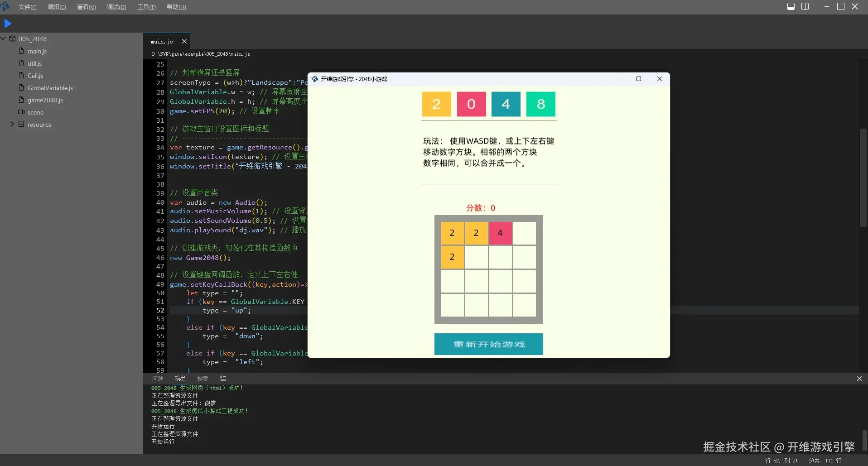The image size is (868, 466).
Task: Close the bottom output panel
Action: coord(859,379)
